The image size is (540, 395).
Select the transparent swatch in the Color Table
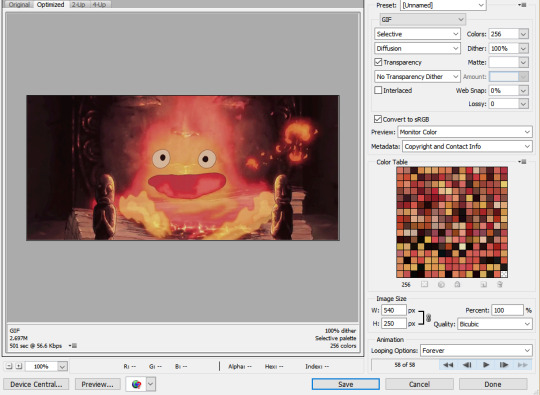pyautogui.click(x=504, y=274)
